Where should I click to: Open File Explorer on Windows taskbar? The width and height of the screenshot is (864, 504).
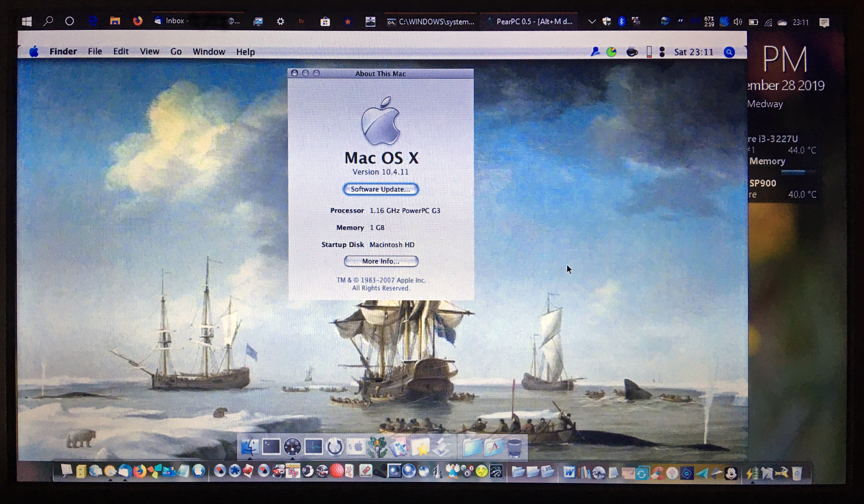pyautogui.click(x=115, y=21)
